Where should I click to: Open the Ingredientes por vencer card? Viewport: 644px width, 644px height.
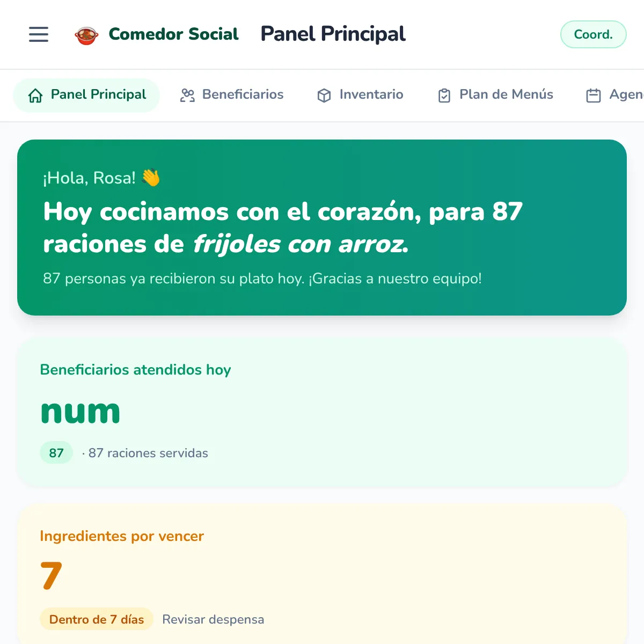tap(322, 574)
